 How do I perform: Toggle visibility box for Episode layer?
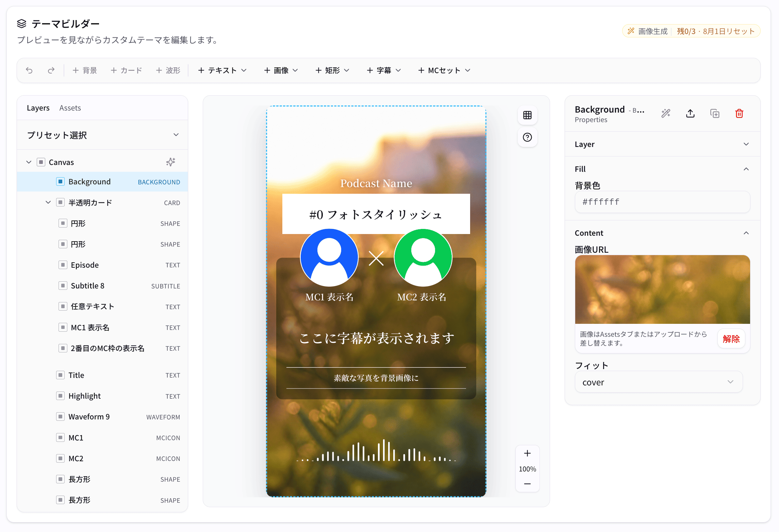[63, 265]
